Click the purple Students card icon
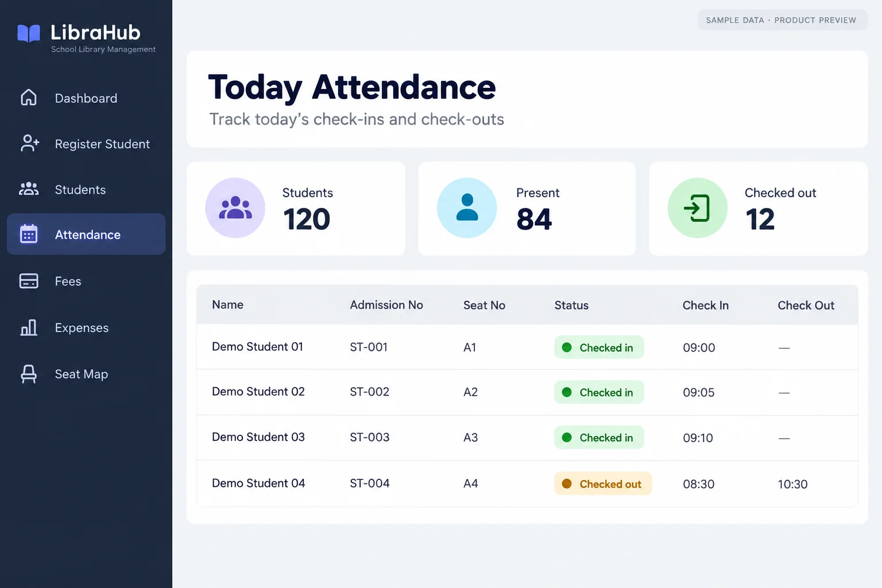Viewport: 882px width, 588px height. click(235, 208)
